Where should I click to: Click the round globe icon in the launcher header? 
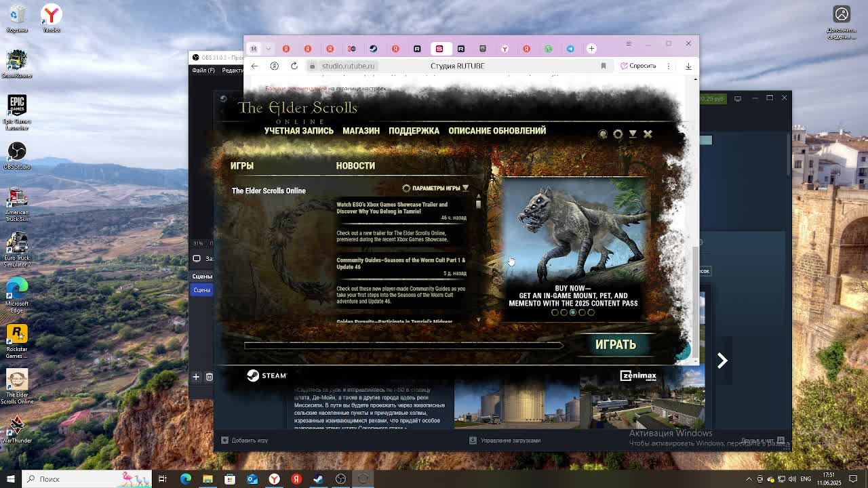(x=603, y=134)
